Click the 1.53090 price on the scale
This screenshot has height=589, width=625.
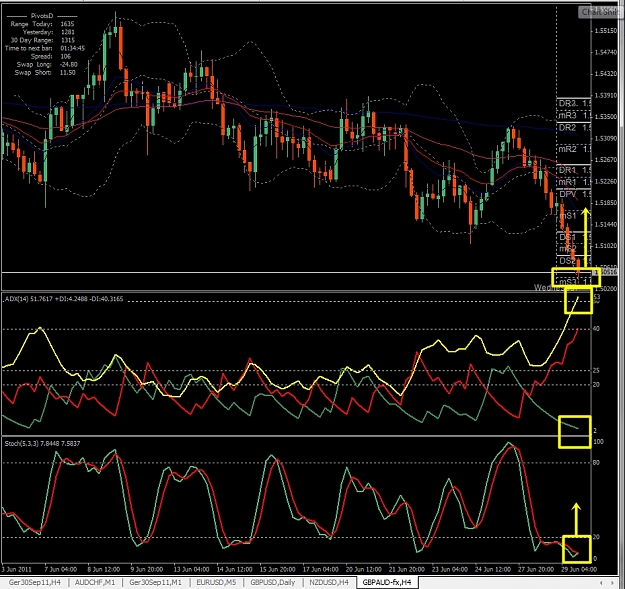(606, 138)
